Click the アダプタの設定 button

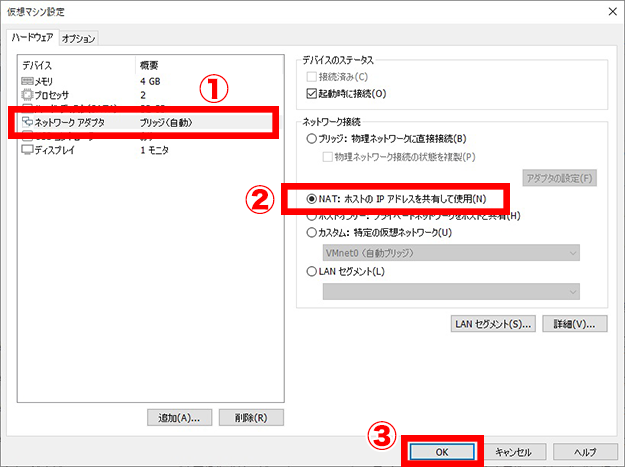(x=559, y=178)
